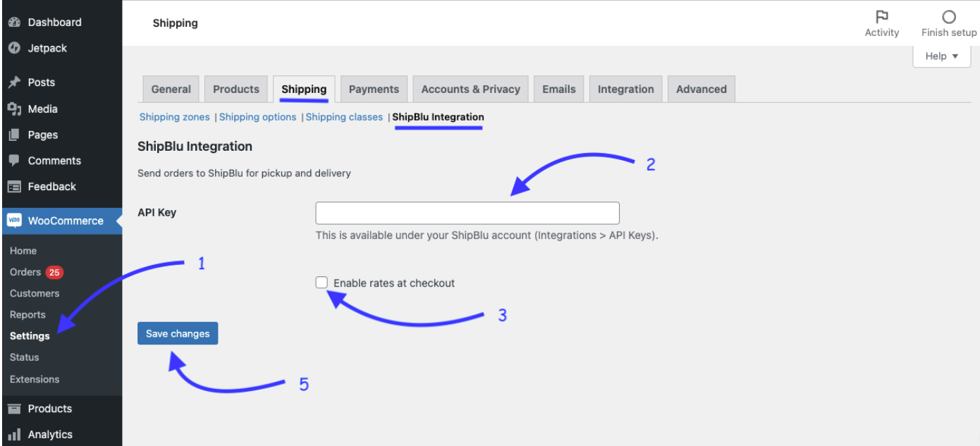Viewport: 980px width, 446px height.
Task: Click the API Key field label
Action: point(157,212)
